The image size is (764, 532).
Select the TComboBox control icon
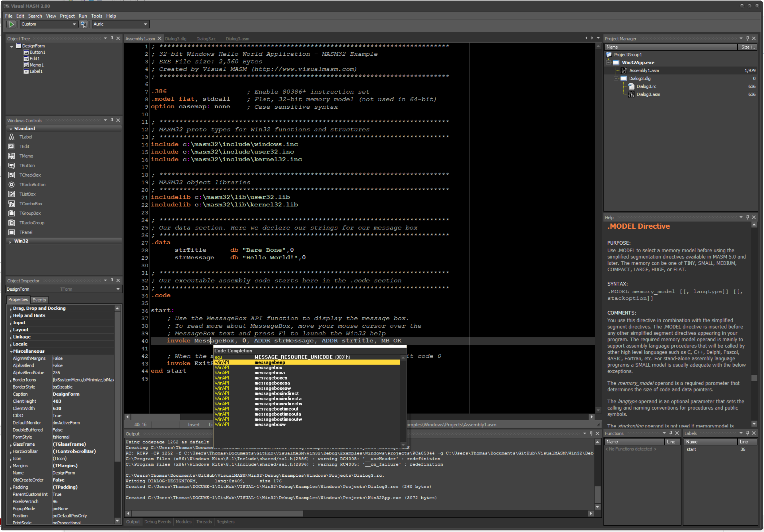pyautogui.click(x=12, y=204)
